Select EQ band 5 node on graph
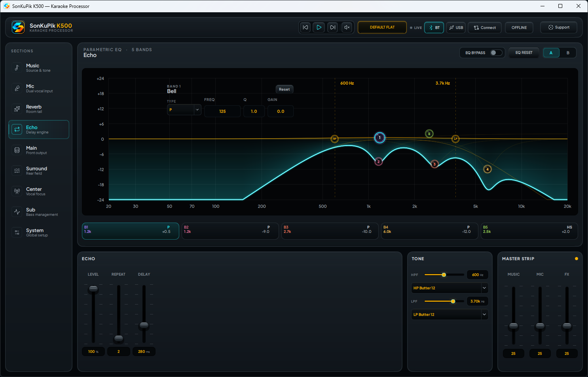The height and width of the screenshot is (377, 588). click(429, 134)
